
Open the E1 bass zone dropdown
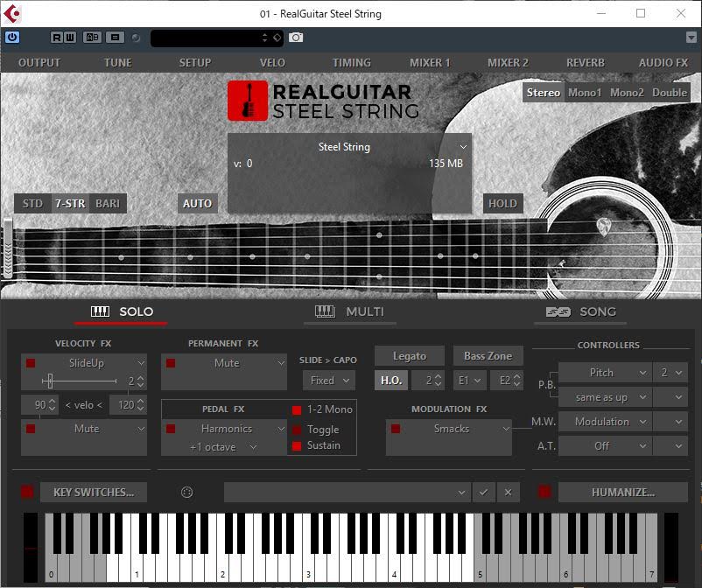(469, 381)
